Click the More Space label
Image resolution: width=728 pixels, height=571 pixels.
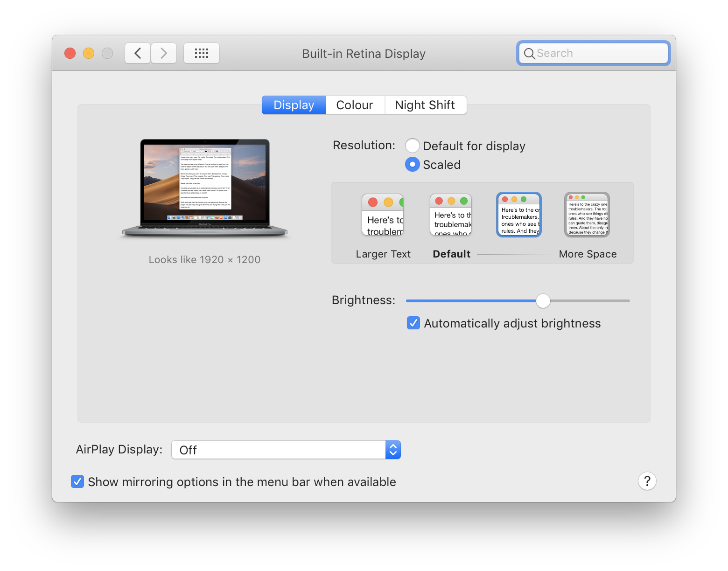coord(588,254)
